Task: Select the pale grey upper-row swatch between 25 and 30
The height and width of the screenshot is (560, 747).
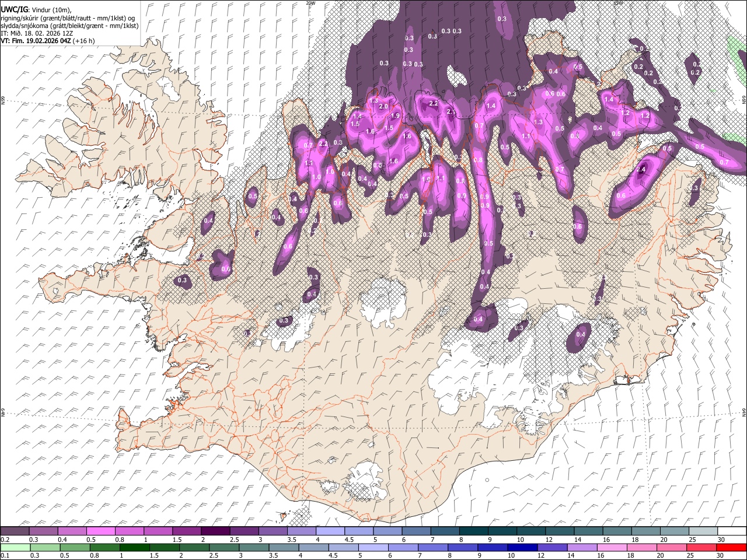Action: [703, 531]
